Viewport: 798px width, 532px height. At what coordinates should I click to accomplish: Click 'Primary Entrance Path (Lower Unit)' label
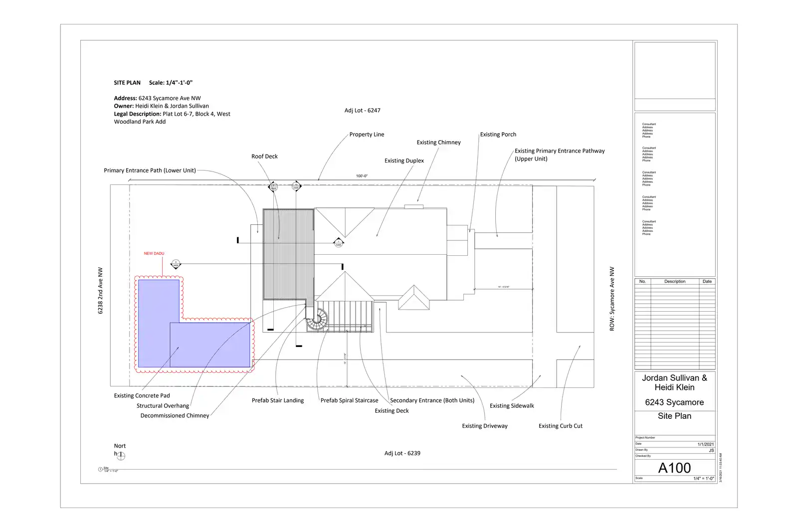150,171
